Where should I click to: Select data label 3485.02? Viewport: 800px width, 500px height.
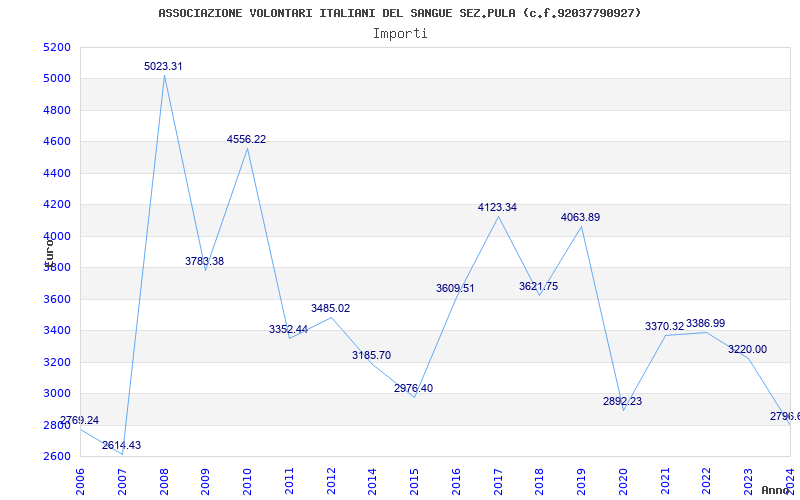pos(331,308)
